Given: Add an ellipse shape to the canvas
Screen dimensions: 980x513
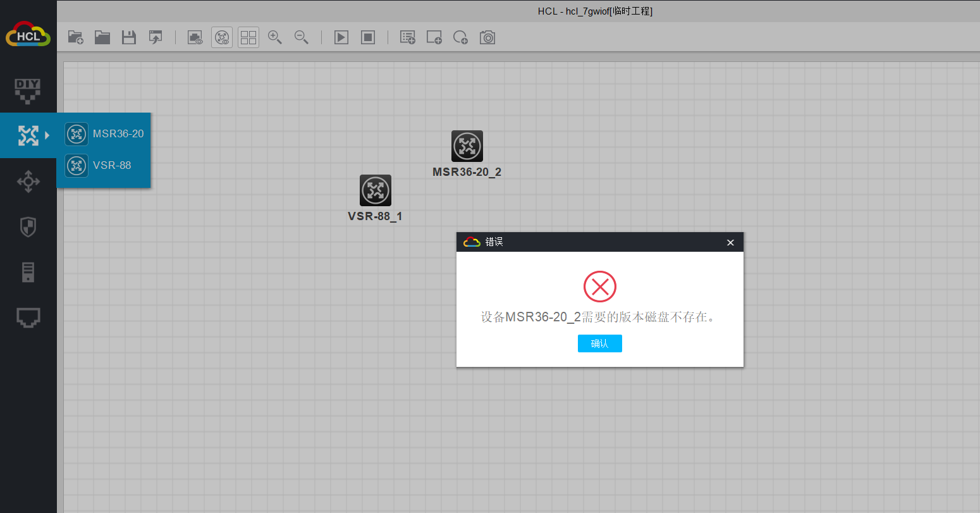Looking at the screenshot, I should click(x=461, y=37).
